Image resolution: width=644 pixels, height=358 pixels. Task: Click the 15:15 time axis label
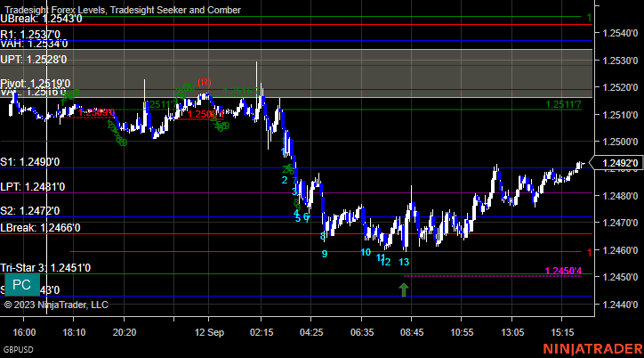point(562,332)
